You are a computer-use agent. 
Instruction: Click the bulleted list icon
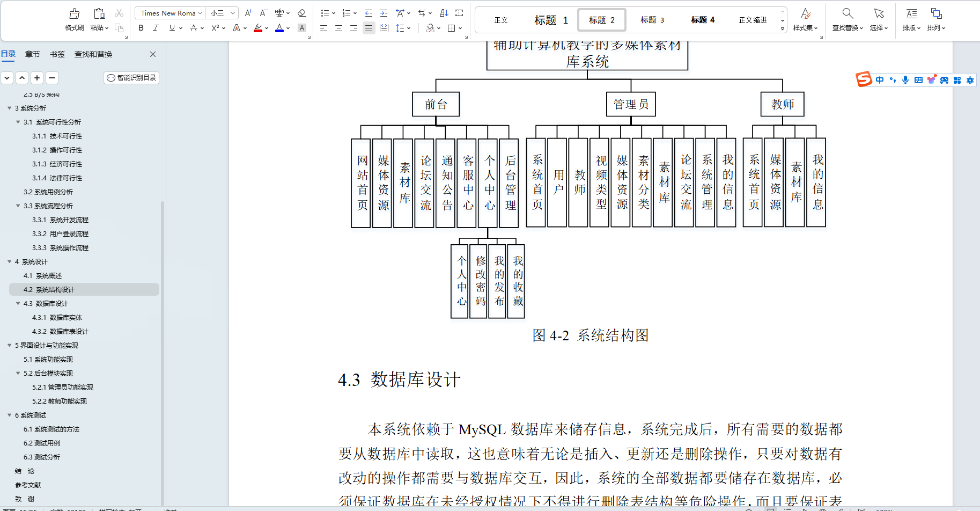coord(325,13)
